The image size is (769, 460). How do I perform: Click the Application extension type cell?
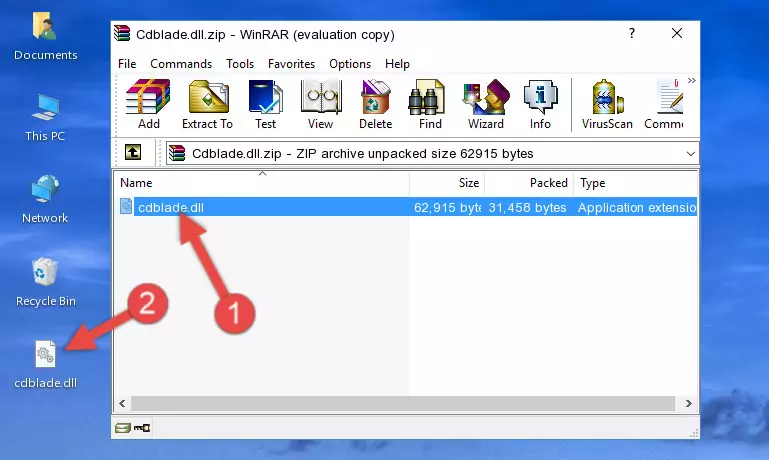(637, 207)
